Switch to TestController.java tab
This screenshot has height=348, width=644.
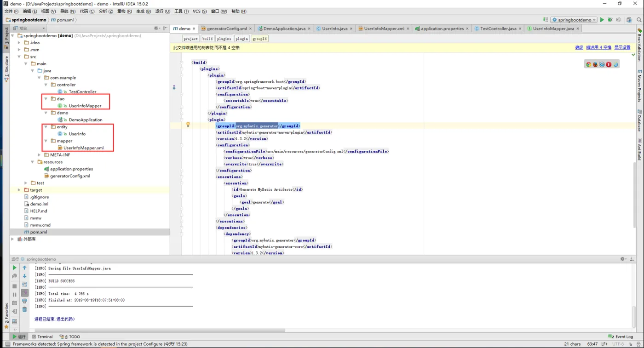[498, 29]
